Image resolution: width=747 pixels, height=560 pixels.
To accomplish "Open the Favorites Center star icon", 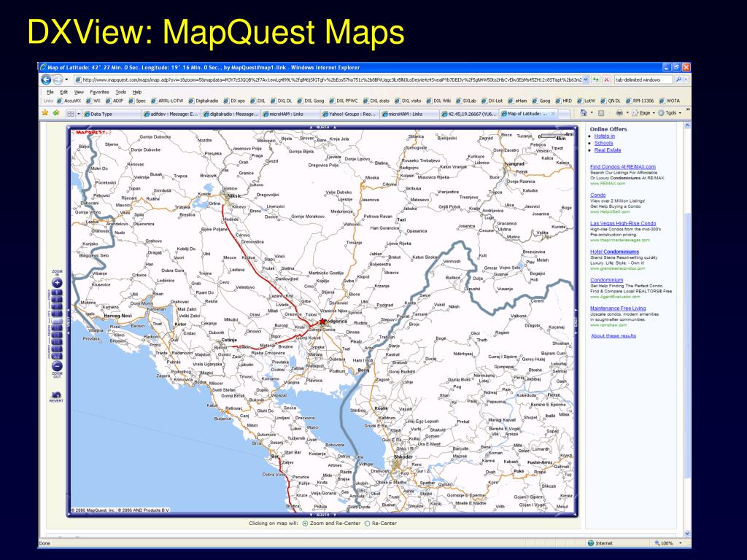I will pos(44,113).
